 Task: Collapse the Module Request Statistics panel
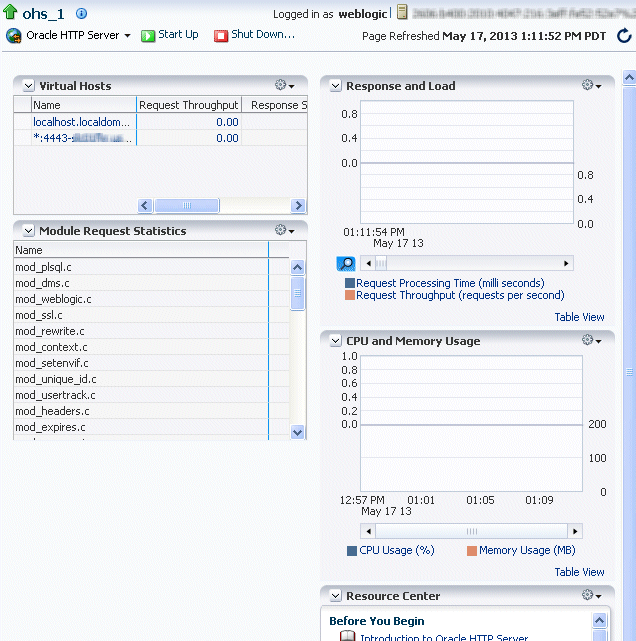click(28, 231)
